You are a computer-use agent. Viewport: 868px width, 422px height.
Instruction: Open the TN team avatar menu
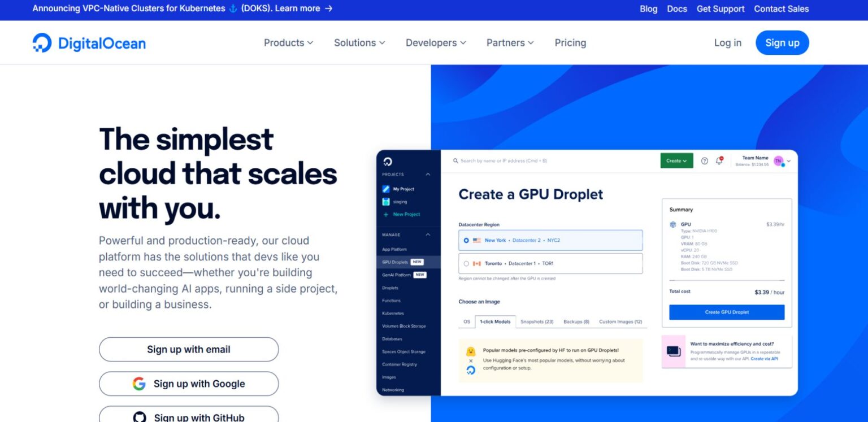(x=778, y=161)
